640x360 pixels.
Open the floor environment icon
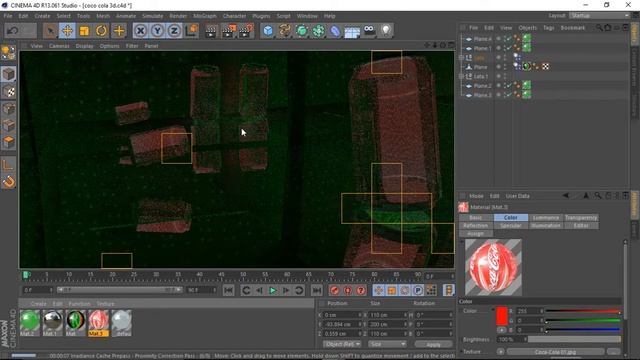352,31
